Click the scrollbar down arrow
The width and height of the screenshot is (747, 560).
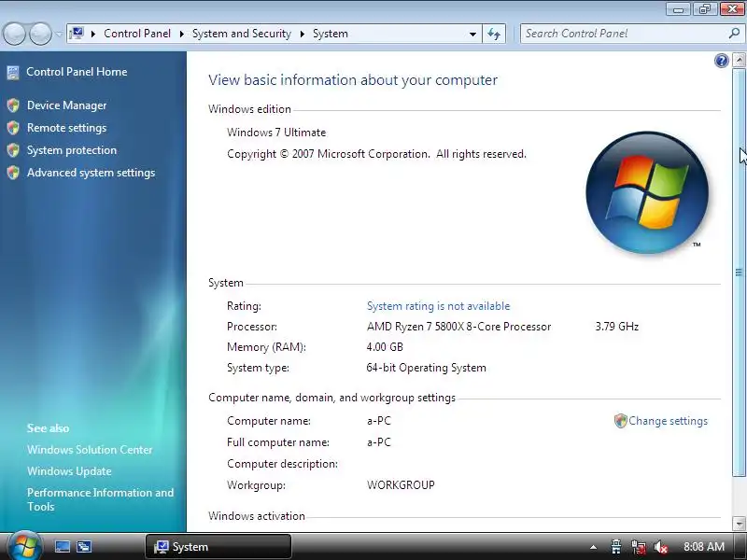click(x=739, y=524)
